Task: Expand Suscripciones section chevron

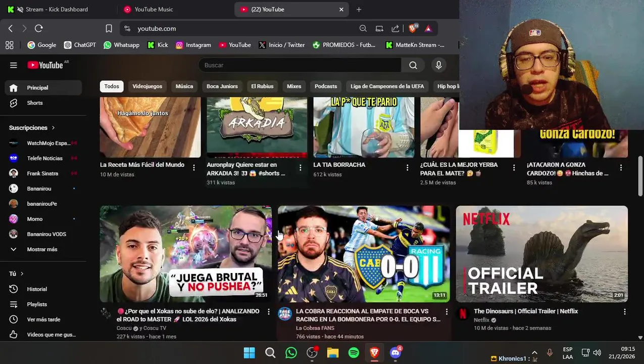Action: (x=53, y=128)
